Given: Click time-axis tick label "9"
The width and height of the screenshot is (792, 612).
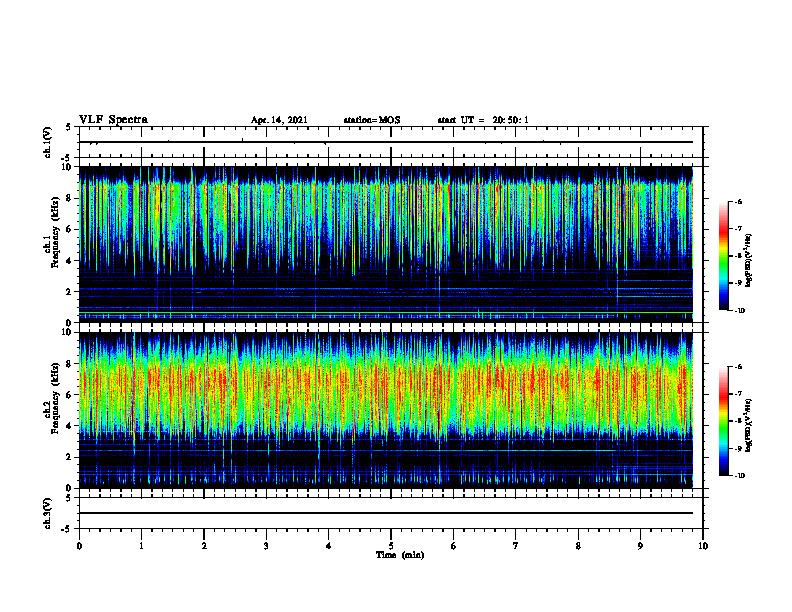Looking at the screenshot, I should point(640,546).
